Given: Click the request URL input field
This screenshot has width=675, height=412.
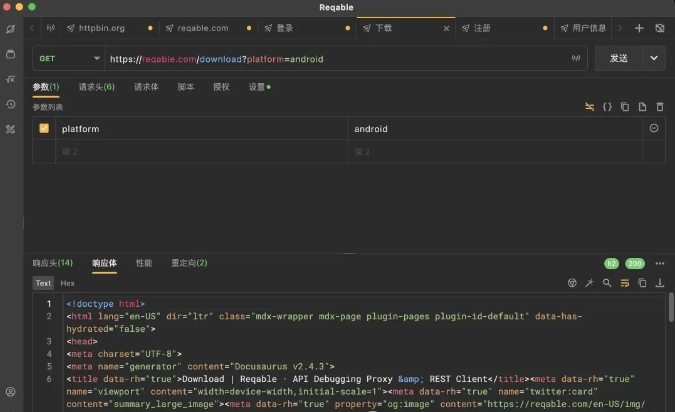Looking at the screenshot, I should tap(338, 59).
